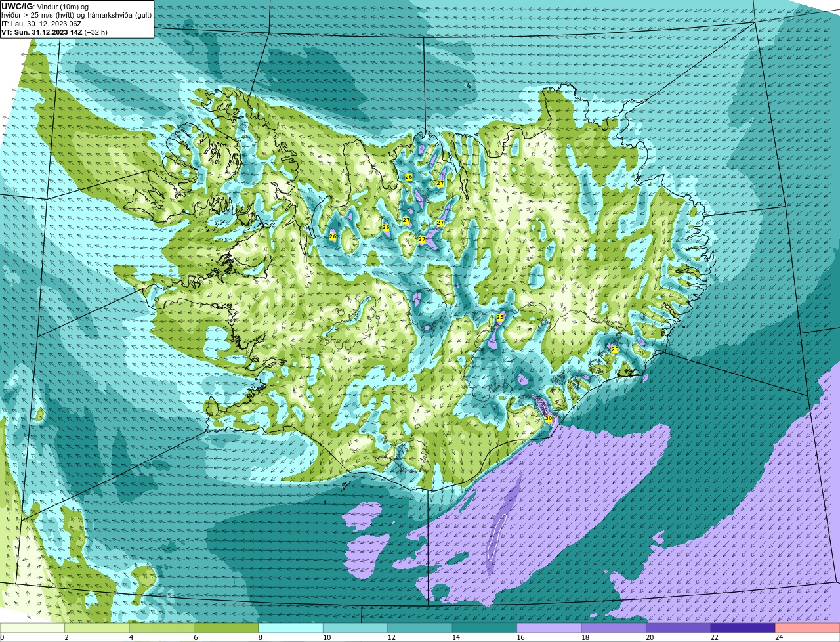
Task: Click the "0" tick on the legend scale
Action: [2, 637]
